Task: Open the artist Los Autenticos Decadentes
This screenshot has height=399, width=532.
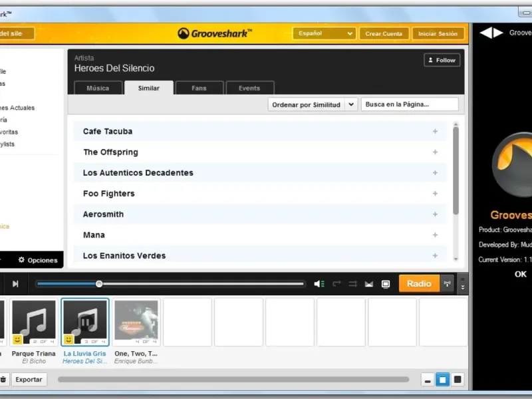Action: click(138, 173)
